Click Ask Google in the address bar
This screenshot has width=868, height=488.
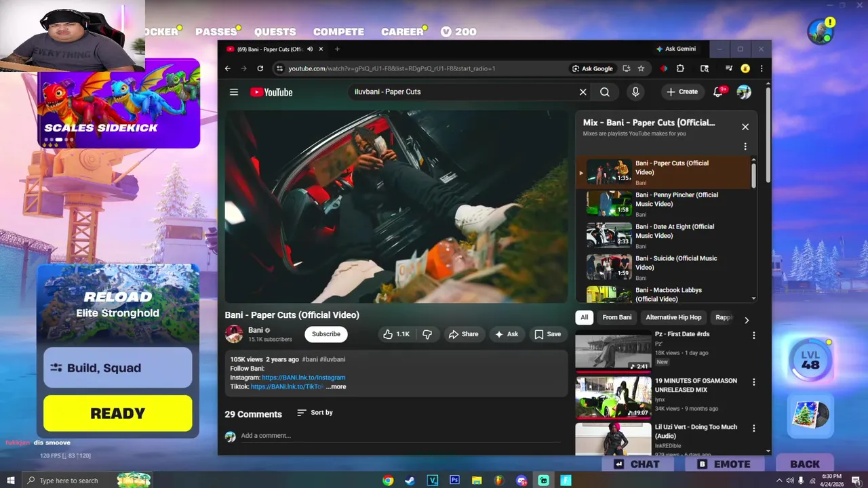[593, 68]
